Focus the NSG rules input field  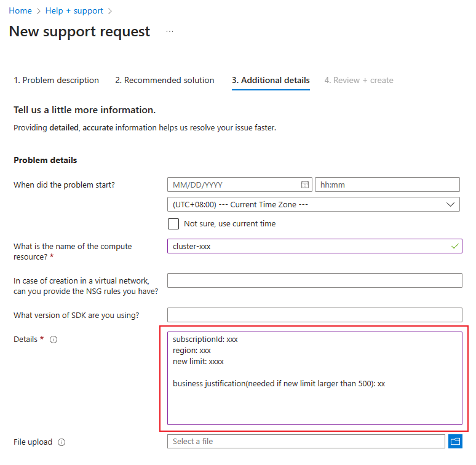pos(314,280)
